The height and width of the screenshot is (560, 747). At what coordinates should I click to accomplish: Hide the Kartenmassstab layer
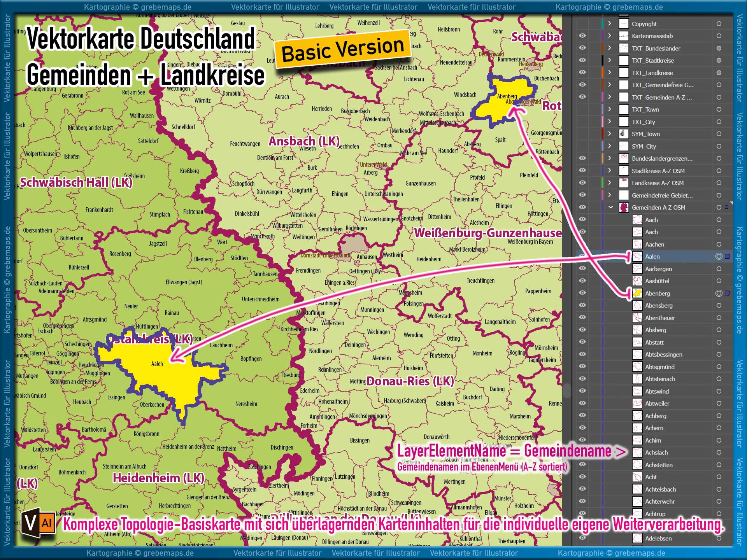(x=582, y=36)
